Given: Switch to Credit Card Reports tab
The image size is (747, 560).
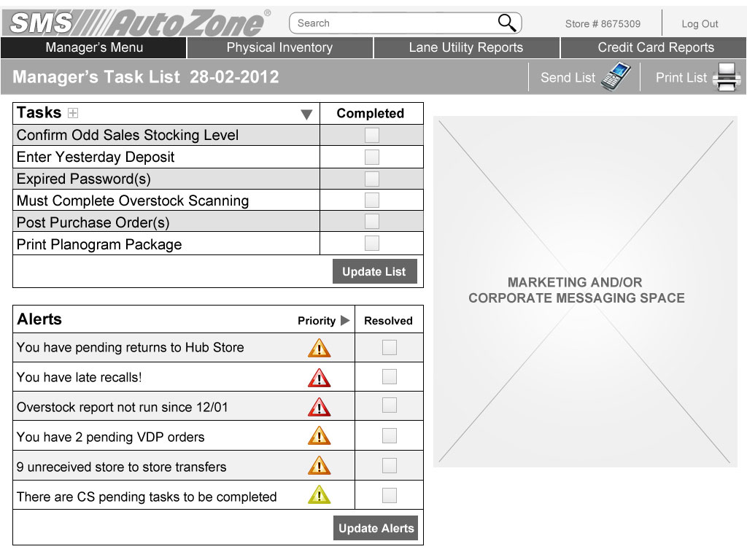Looking at the screenshot, I should 655,47.
